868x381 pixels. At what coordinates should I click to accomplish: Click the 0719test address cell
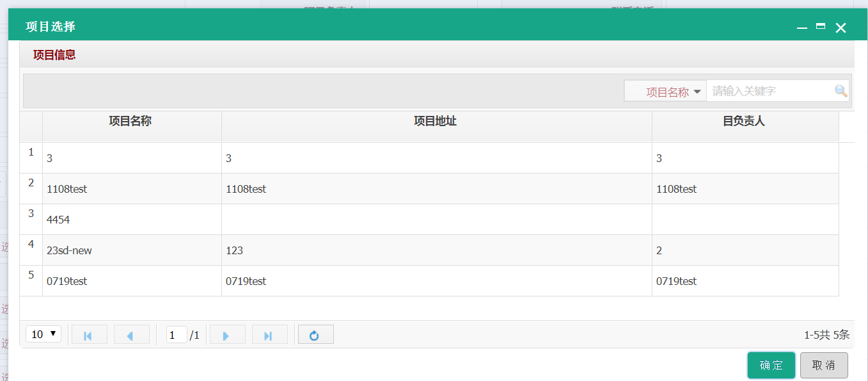click(437, 281)
